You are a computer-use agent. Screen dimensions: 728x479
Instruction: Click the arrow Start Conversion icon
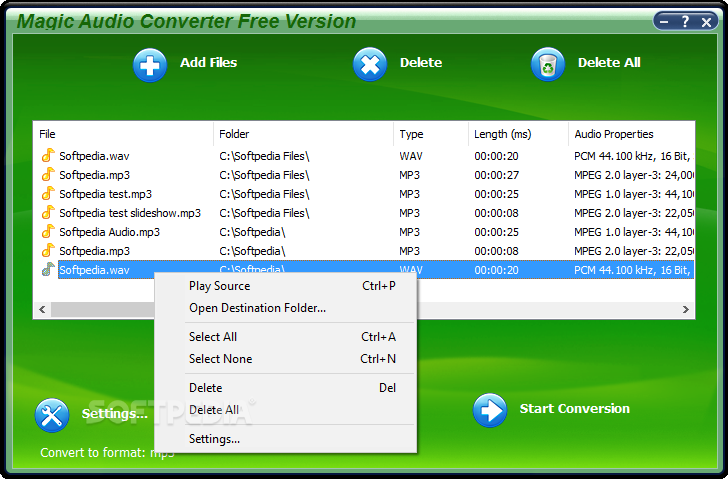pos(490,410)
